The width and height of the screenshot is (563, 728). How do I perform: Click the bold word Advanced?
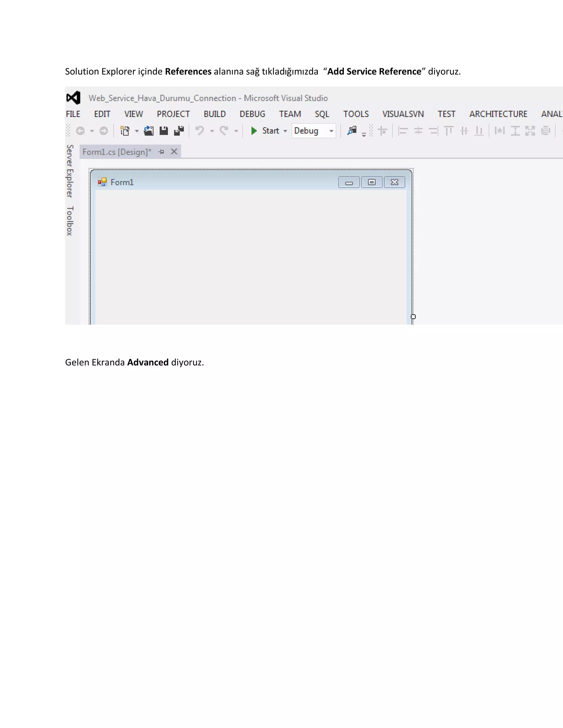coord(148,362)
